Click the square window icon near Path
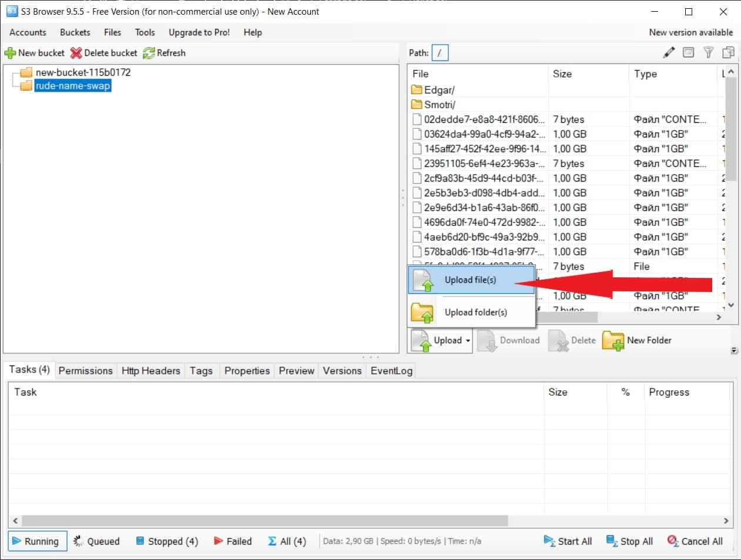The width and height of the screenshot is (741, 560). pos(688,52)
